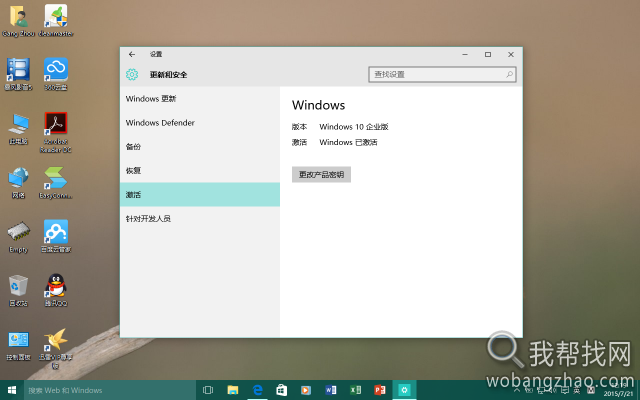Open the Windows 更新 section
Screen dimensions: 640x400
click(200, 99)
